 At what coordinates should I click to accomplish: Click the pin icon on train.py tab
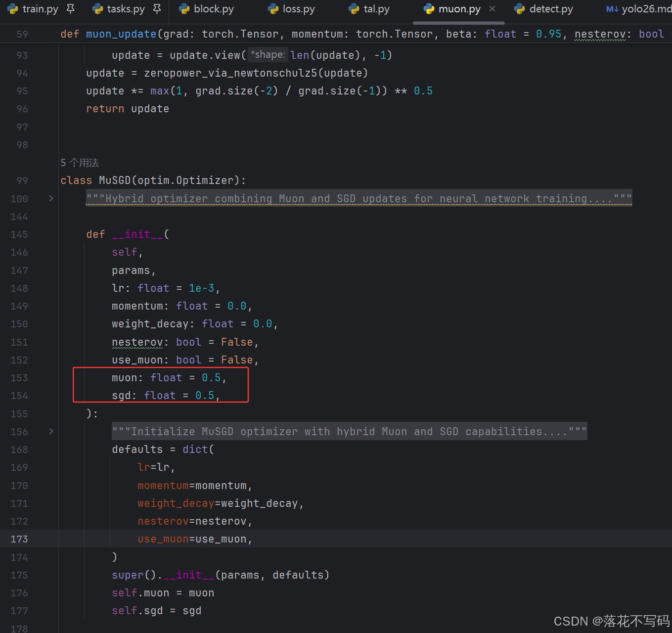[x=71, y=9]
